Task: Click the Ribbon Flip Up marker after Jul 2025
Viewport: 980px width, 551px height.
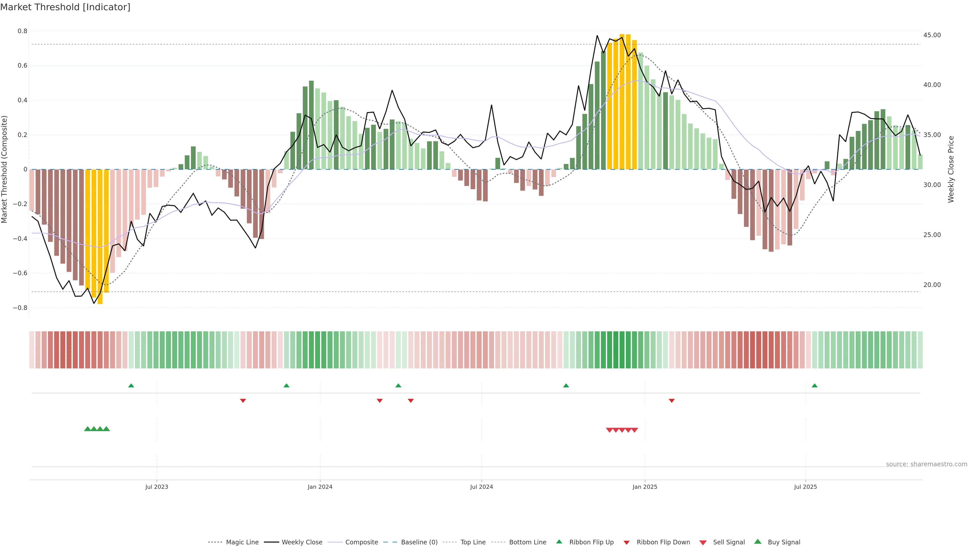Action: coord(815,386)
